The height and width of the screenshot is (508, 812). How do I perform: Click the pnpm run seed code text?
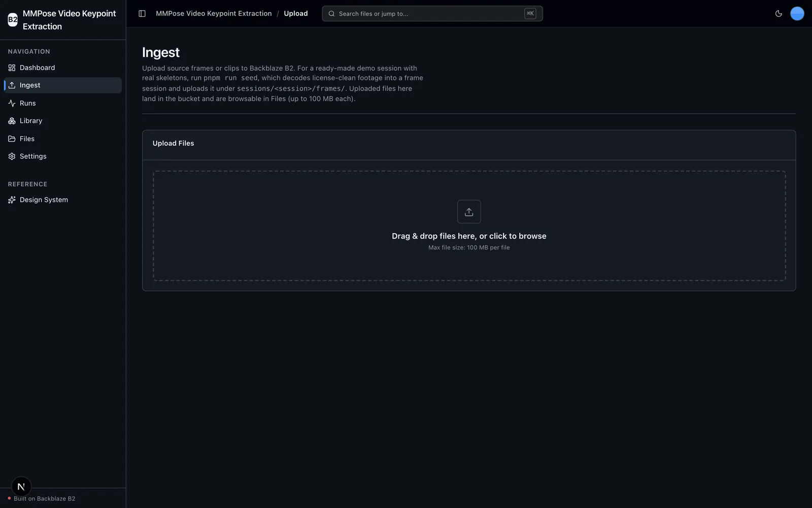pos(231,78)
